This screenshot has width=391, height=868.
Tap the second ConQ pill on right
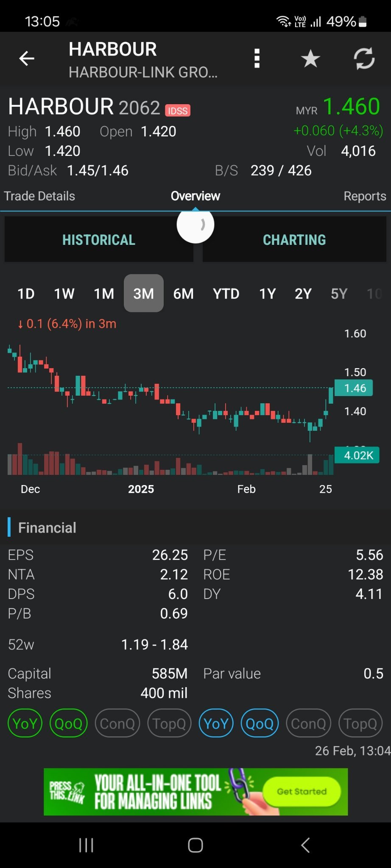click(x=308, y=724)
